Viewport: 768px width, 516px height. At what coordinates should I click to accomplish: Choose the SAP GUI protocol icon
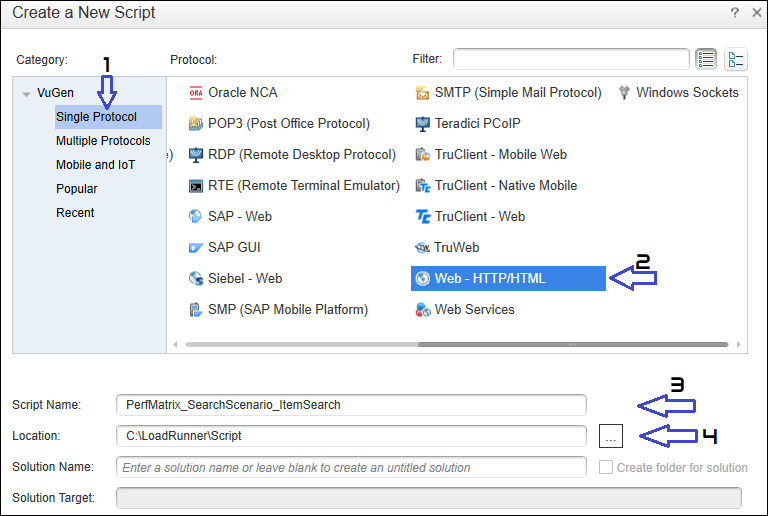196,248
